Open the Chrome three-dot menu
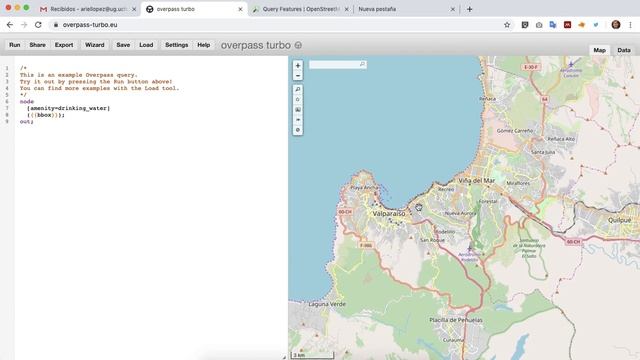640x360 pixels. pos(631,25)
